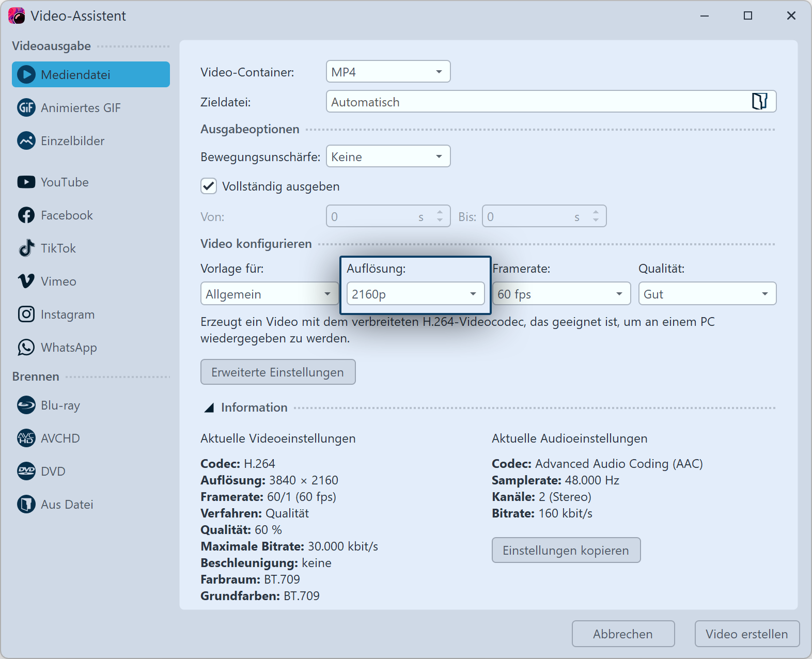
Task: Select the YouTube output icon
Action: 26,182
